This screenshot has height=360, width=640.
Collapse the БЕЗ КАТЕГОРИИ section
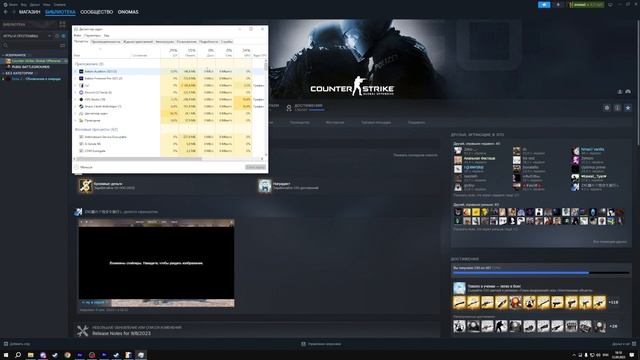click(x=3, y=73)
